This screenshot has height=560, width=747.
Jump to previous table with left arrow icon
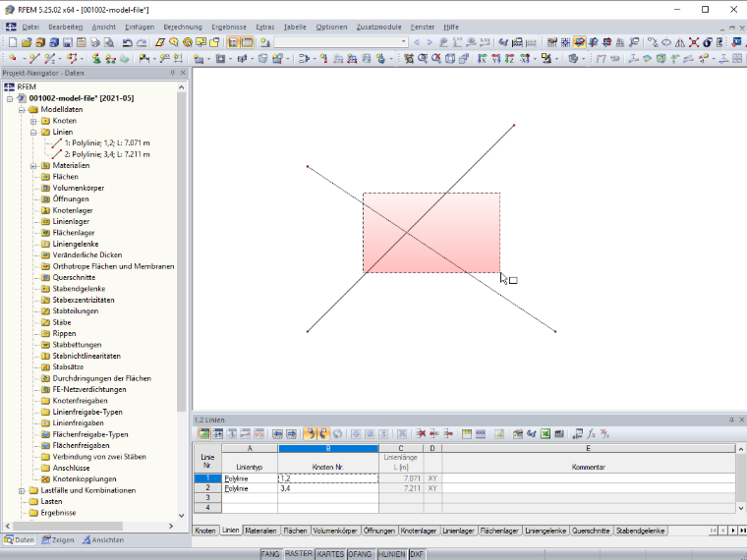point(277,434)
